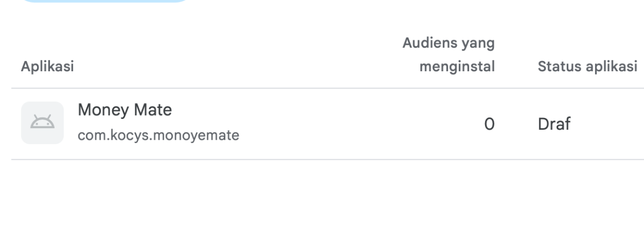
Task: Open the Money Mate app name
Action: coord(125,110)
